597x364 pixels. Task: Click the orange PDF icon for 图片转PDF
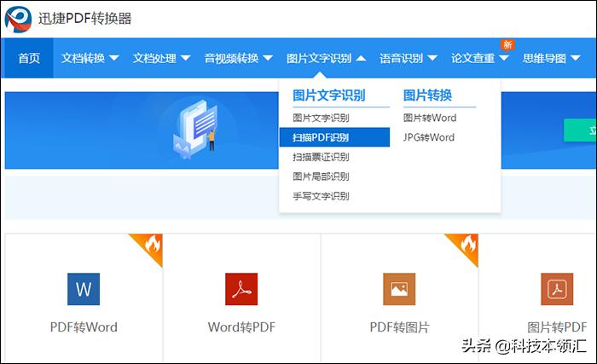[557, 289]
